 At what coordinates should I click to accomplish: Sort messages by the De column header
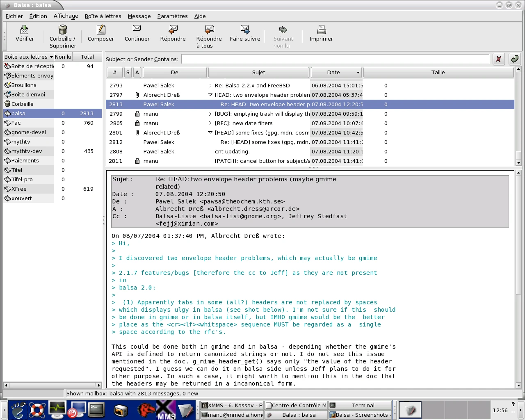point(174,73)
